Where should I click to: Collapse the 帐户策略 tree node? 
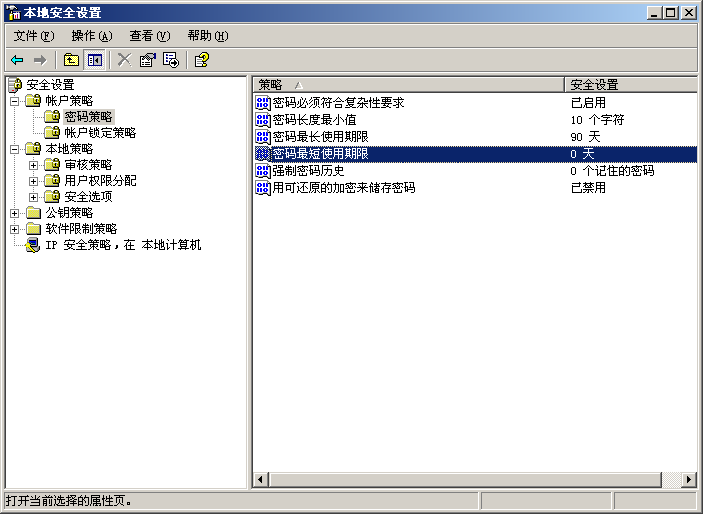14,101
